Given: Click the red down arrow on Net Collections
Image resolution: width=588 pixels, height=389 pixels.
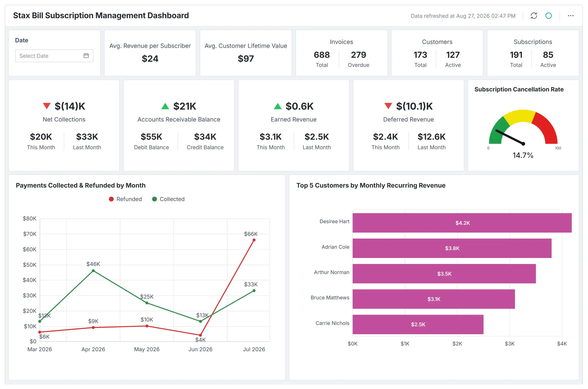Looking at the screenshot, I should coord(47,106).
